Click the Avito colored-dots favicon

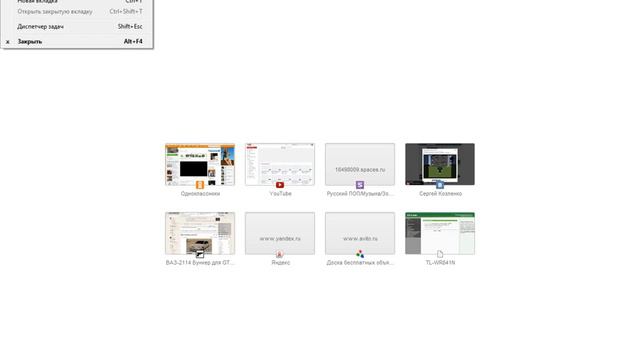coord(360,254)
